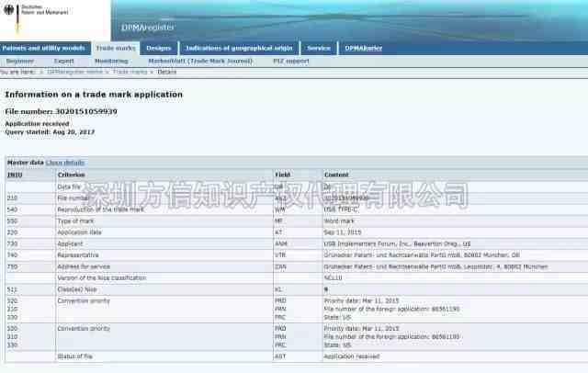Select file number 3020151059939 heading
588x373 pixels.
coord(62,112)
